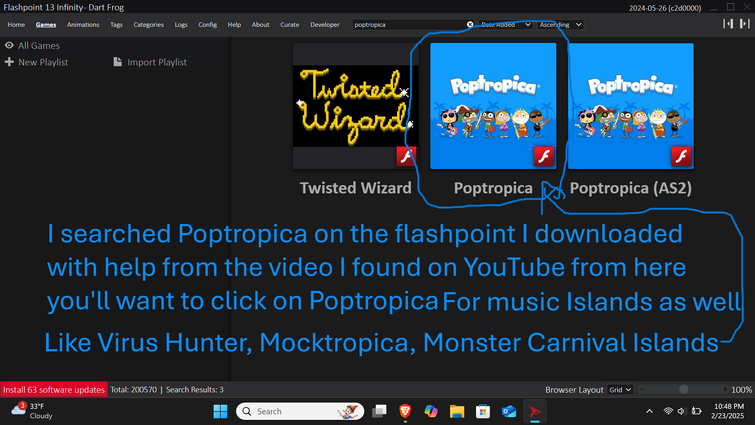Open the clock showing 10:48 PM
This screenshot has width=755, height=425.
(729, 411)
